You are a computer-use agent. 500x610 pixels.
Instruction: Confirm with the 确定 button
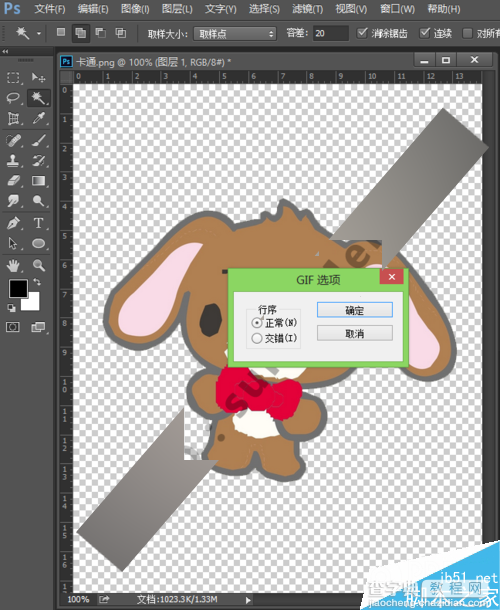tap(354, 310)
